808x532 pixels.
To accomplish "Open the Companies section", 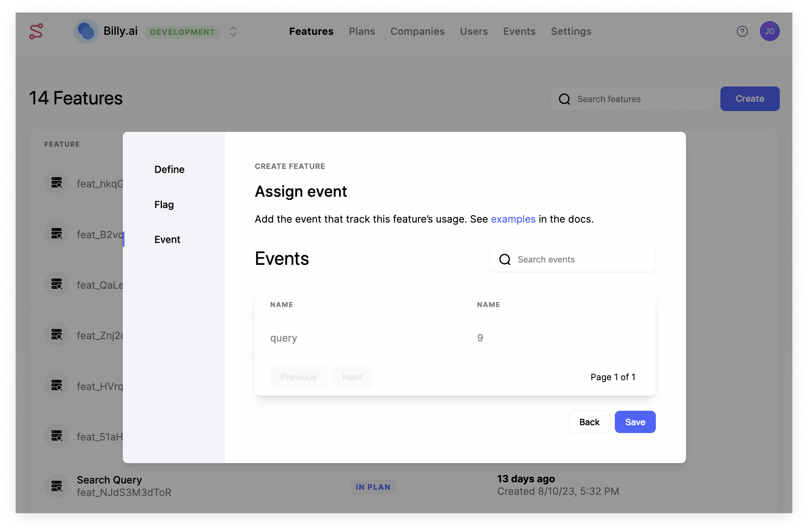I will pos(417,31).
